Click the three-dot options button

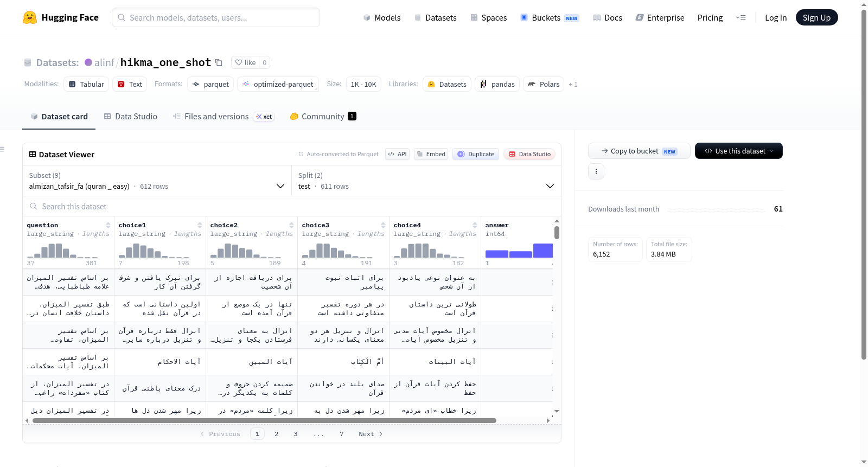point(596,171)
